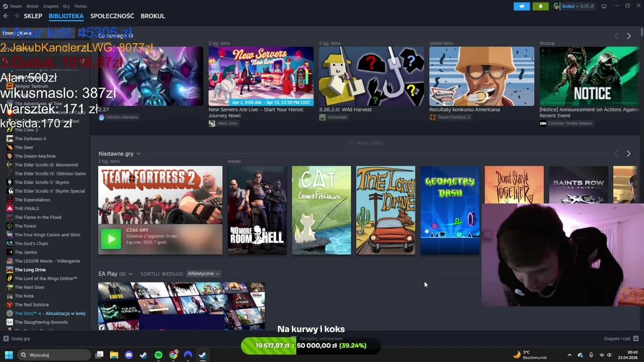Viewport: 644px width, 362px height.
Task: Open No More Room in Hell cover
Action: (x=257, y=210)
